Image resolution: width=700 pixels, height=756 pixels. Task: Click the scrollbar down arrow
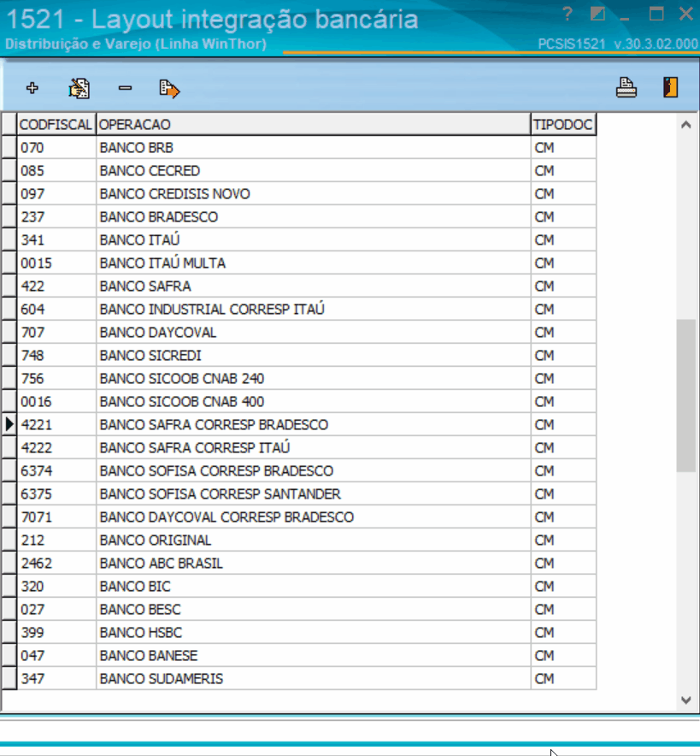tap(686, 700)
